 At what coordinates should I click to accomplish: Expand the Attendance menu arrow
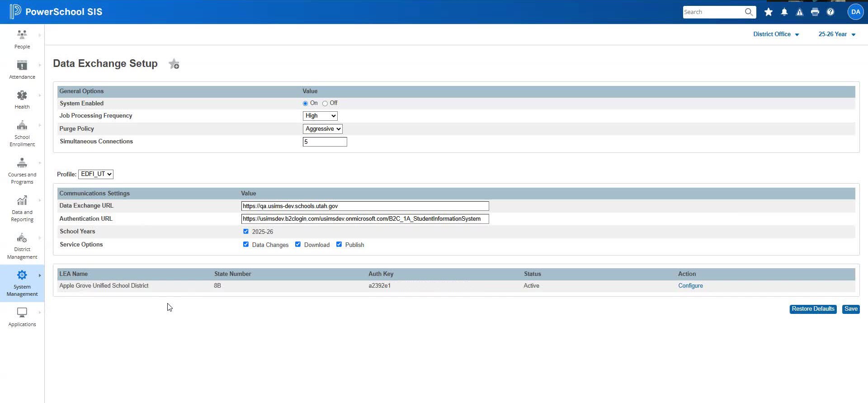[x=40, y=65]
